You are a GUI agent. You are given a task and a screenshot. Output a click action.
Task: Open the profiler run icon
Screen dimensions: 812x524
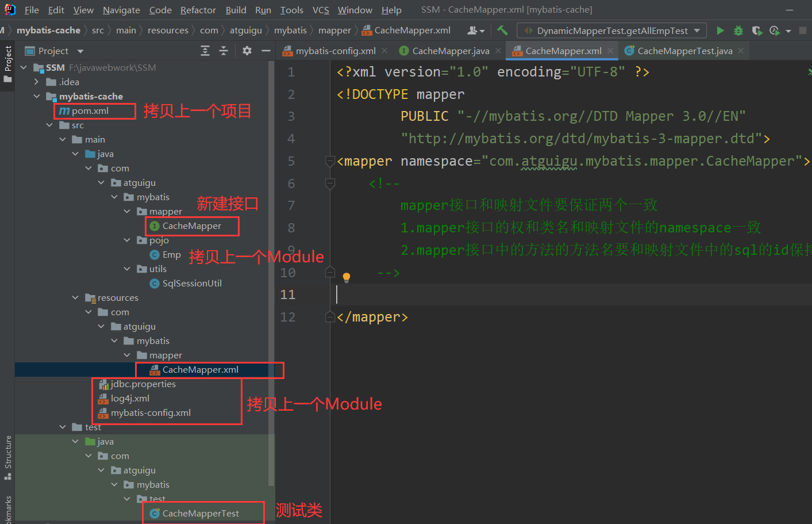[775, 30]
